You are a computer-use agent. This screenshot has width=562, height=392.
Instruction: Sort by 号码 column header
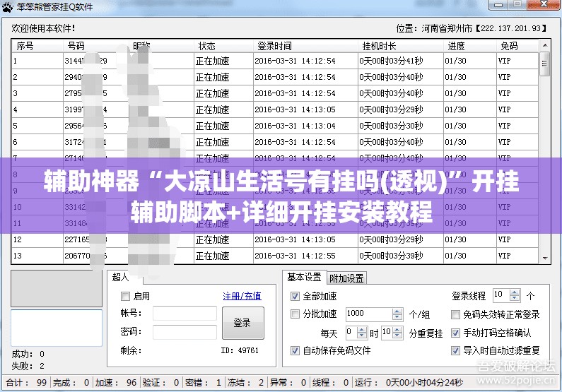click(x=95, y=46)
